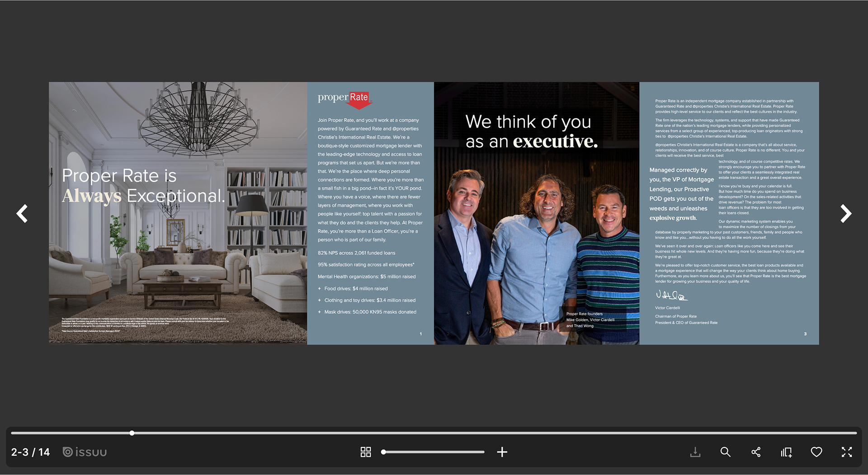Open the page thumbnails grid view

(x=366, y=452)
